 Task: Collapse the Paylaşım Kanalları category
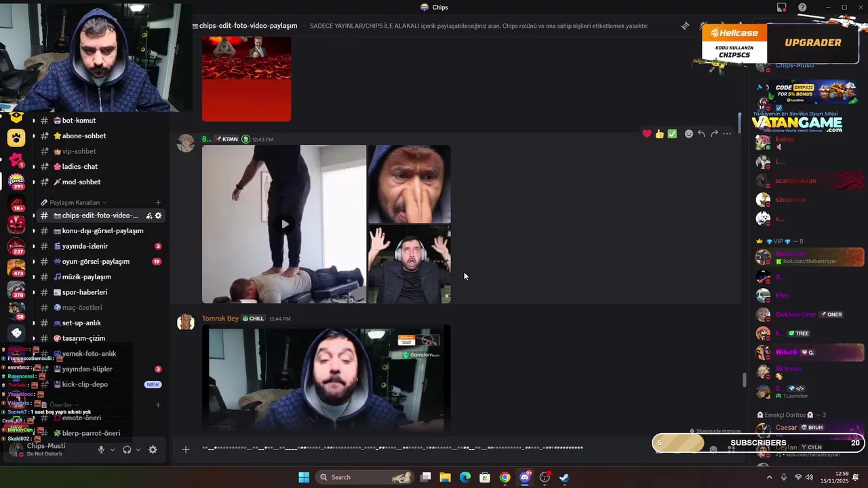pos(74,202)
